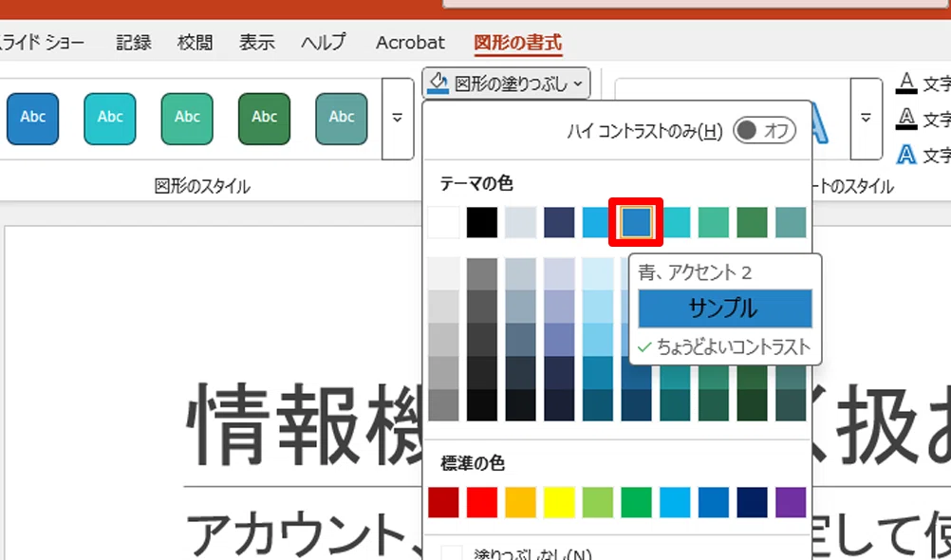Choose the red standard color
Image resolution: width=951 pixels, height=560 pixels.
(482, 502)
